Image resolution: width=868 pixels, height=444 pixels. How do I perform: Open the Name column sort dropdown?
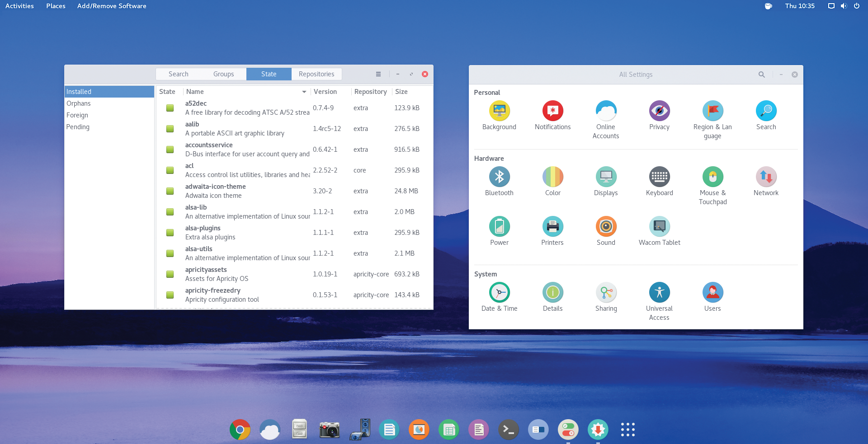pyautogui.click(x=303, y=92)
